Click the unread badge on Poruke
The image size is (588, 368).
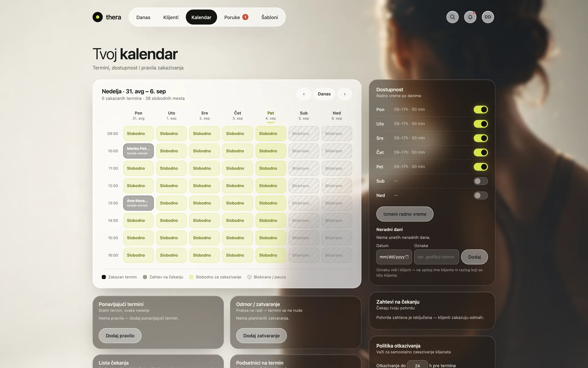pyautogui.click(x=245, y=17)
